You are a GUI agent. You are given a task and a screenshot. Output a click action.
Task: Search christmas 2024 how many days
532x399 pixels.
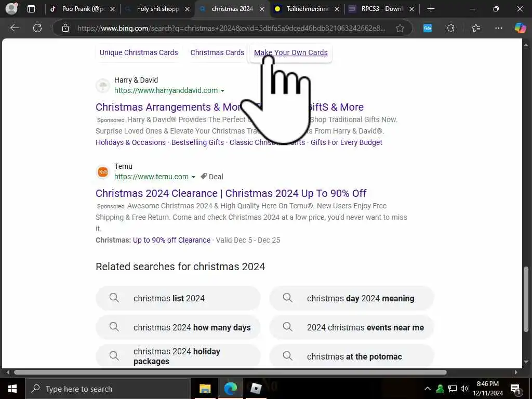(x=178, y=327)
